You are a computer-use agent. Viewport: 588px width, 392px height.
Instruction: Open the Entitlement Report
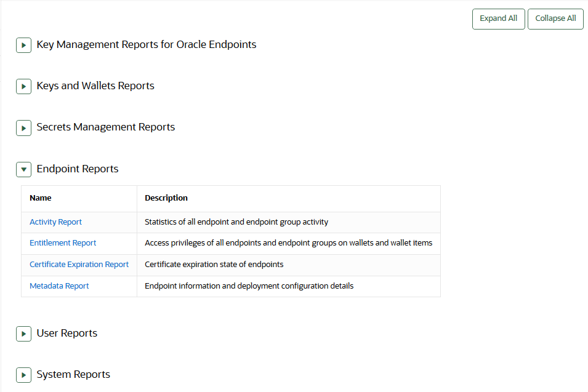pos(62,242)
